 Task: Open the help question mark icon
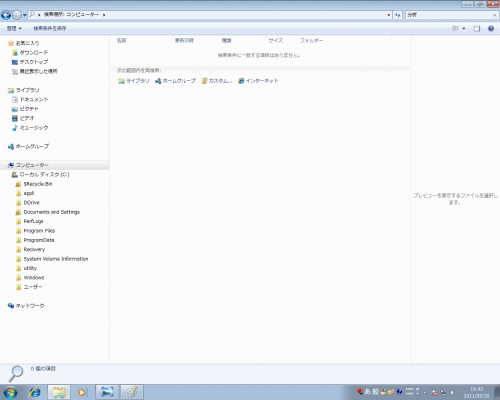(491, 28)
